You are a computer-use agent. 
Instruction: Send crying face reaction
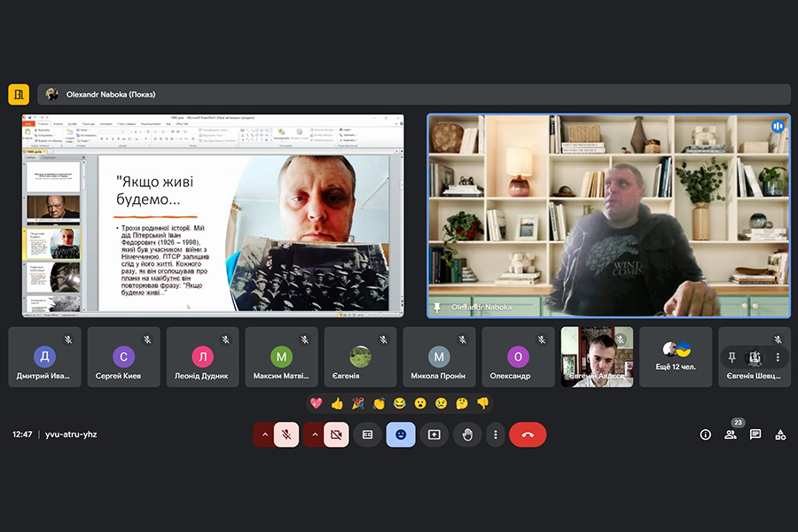pos(442,403)
